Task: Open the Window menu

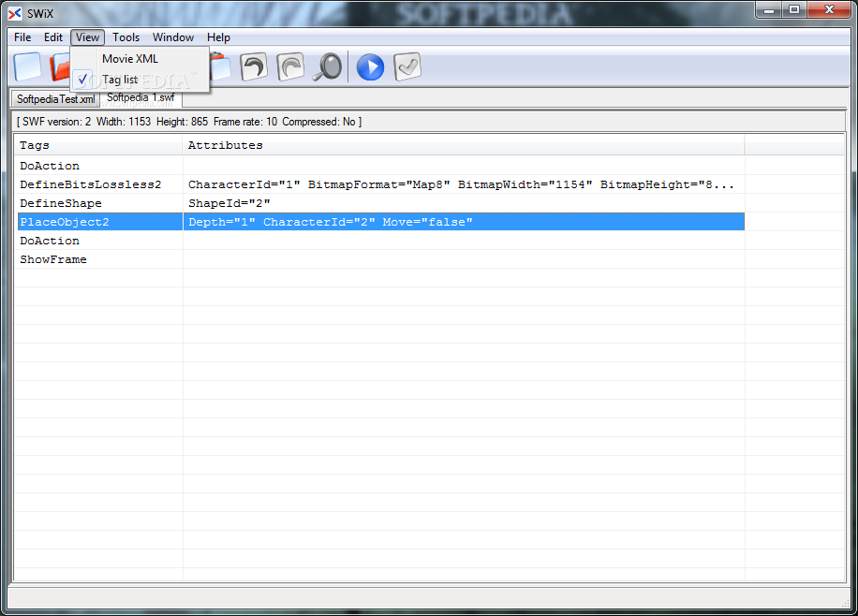Action: tap(173, 37)
